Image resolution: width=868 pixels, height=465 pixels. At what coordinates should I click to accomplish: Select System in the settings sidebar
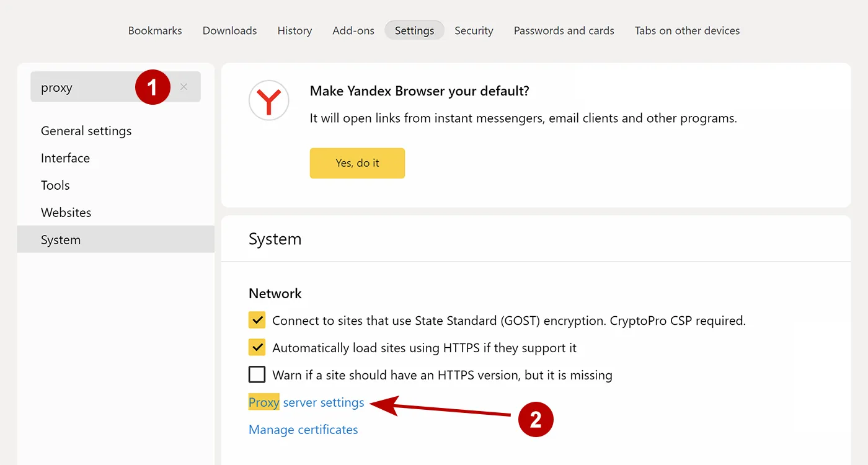pyautogui.click(x=60, y=239)
